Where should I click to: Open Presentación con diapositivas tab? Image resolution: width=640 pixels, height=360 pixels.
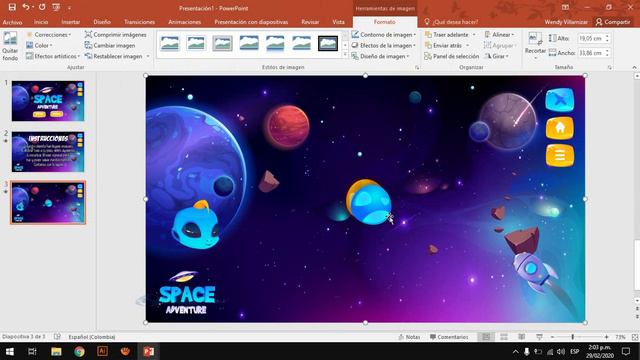click(x=251, y=22)
